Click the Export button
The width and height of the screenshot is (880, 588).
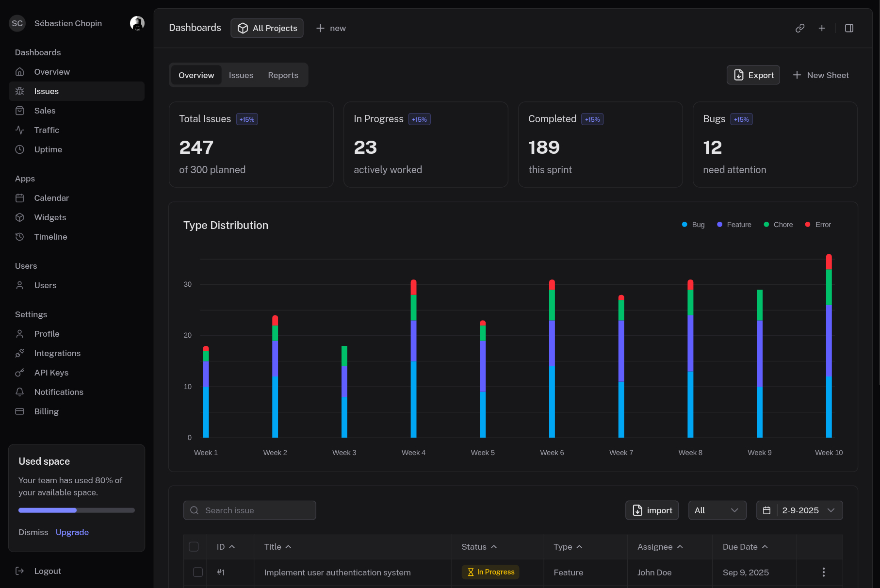pos(753,75)
